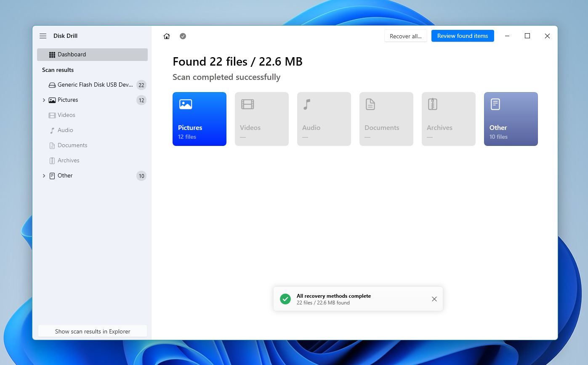588x365 pixels.
Task: Click the Recover all... button
Action: click(x=406, y=36)
